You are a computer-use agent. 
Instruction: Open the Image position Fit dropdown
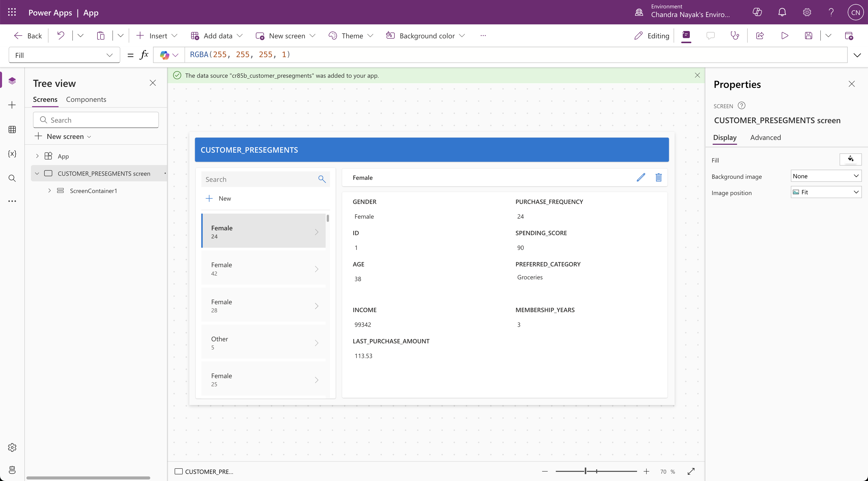[x=826, y=192]
